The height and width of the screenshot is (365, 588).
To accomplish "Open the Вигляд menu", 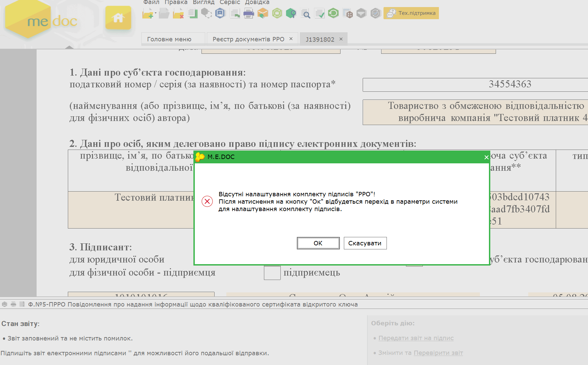I will (x=203, y=2).
